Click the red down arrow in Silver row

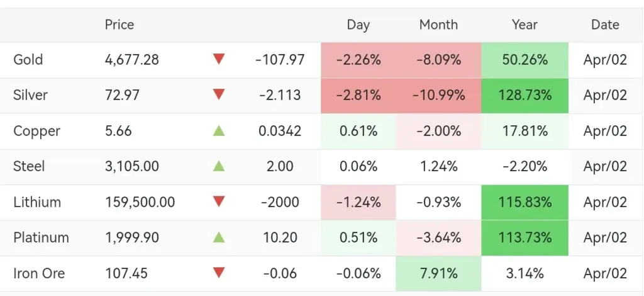click(x=219, y=95)
